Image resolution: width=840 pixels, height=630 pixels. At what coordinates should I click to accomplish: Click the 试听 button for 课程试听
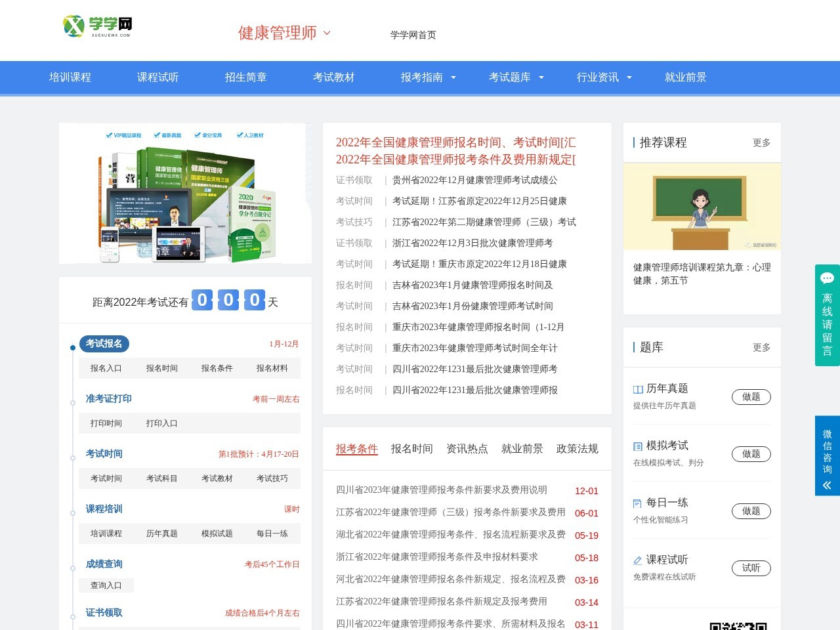(x=751, y=568)
